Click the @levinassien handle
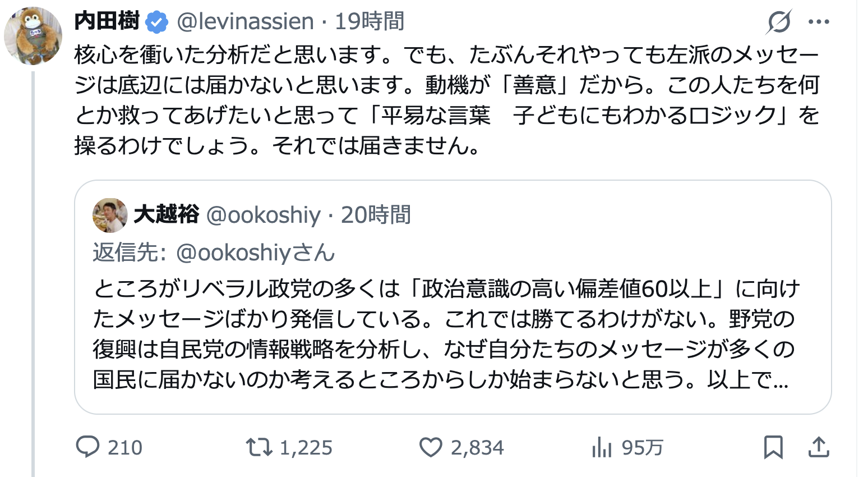The image size is (868, 477). [x=246, y=21]
